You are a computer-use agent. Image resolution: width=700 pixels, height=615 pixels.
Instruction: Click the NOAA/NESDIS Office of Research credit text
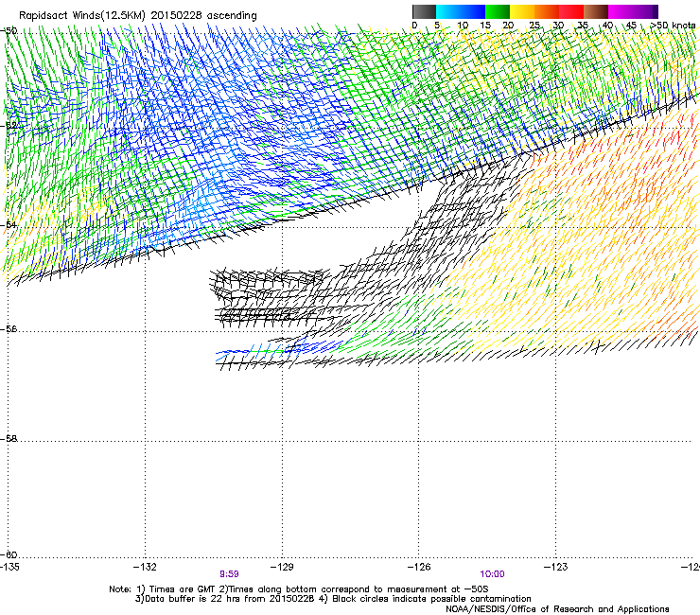coord(557,609)
